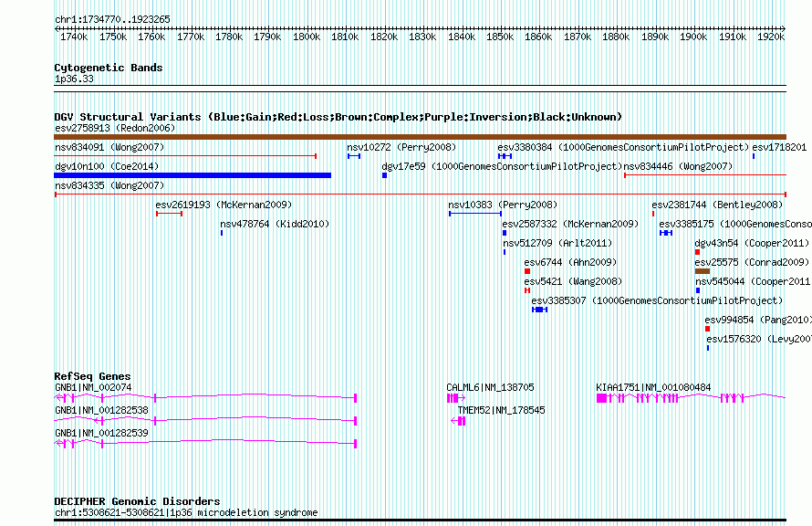Open the KIAA1751|NM_001080484 gene label
The width and height of the screenshot is (812, 526).
653,387
